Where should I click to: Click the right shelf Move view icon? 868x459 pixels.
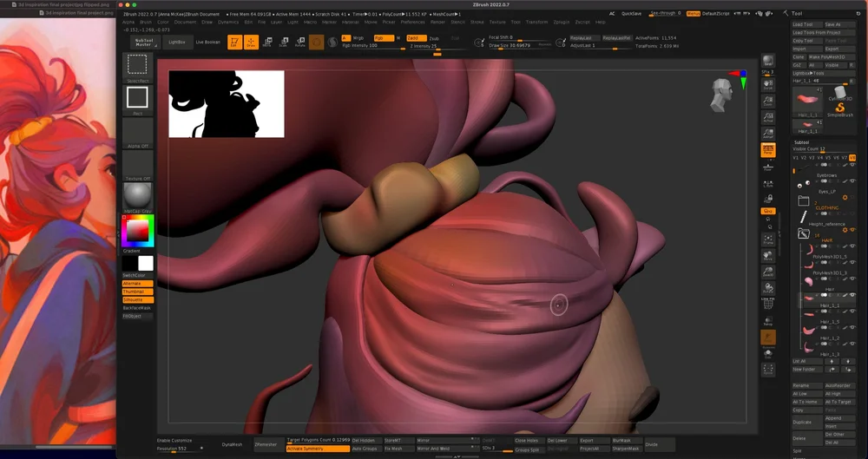pyautogui.click(x=768, y=255)
